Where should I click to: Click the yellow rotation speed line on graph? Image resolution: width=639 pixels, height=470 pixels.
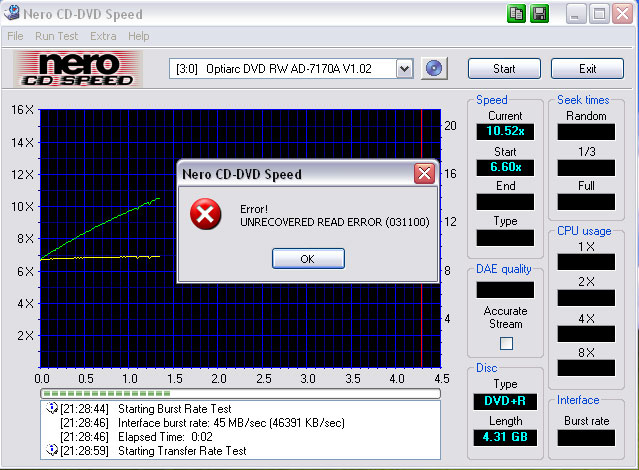100,258
